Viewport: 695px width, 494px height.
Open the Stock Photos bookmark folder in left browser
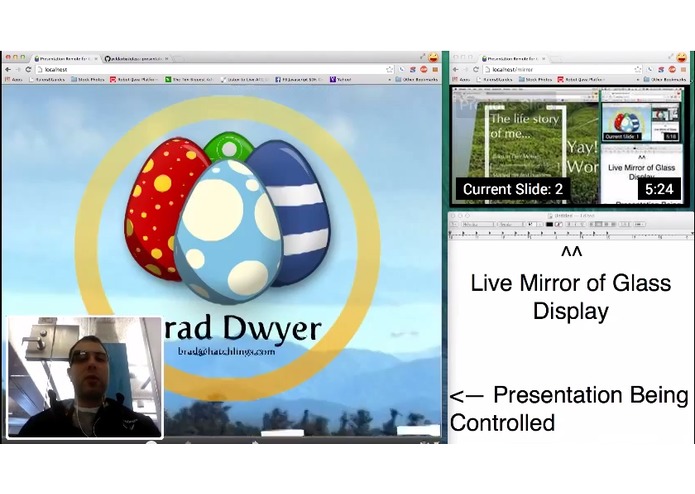pyautogui.click(x=88, y=80)
